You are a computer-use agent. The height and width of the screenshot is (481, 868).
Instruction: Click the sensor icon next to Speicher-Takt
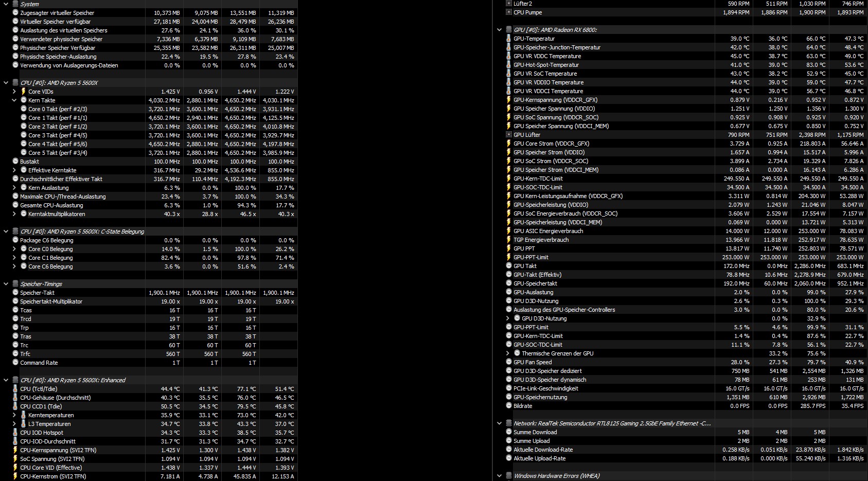pyautogui.click(x=15, y=292)
